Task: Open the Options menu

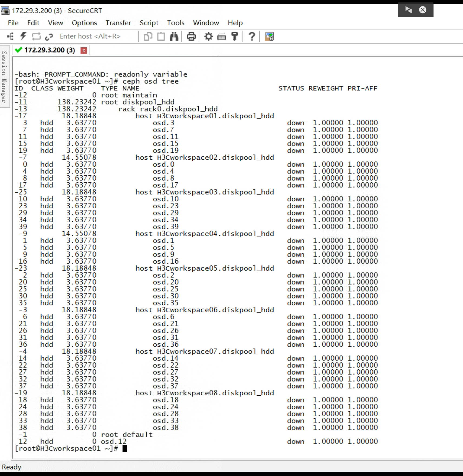Action: [x=84, y=23]
